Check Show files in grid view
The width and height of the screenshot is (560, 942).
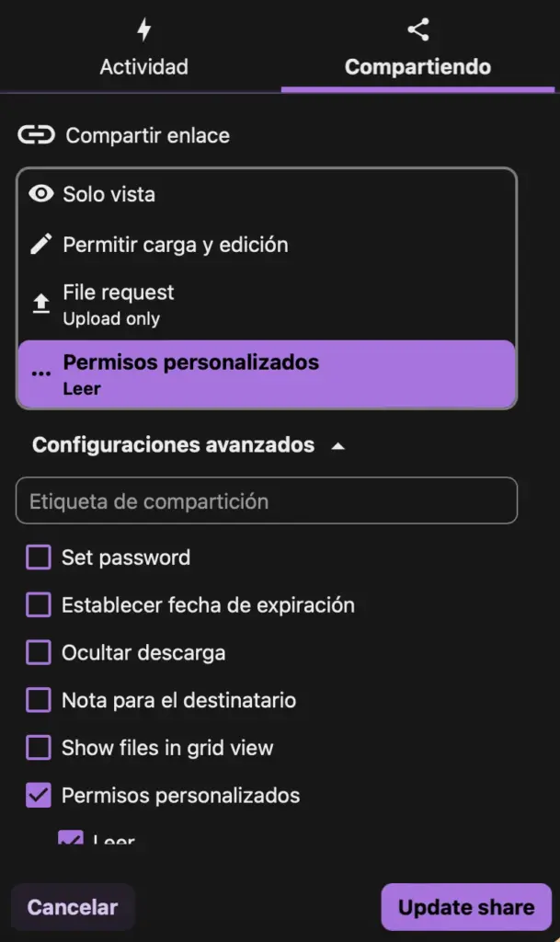(39, 749)
